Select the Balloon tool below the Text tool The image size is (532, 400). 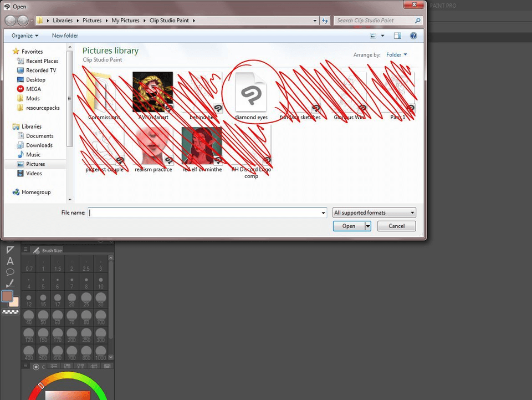click(x=9, y=271)
